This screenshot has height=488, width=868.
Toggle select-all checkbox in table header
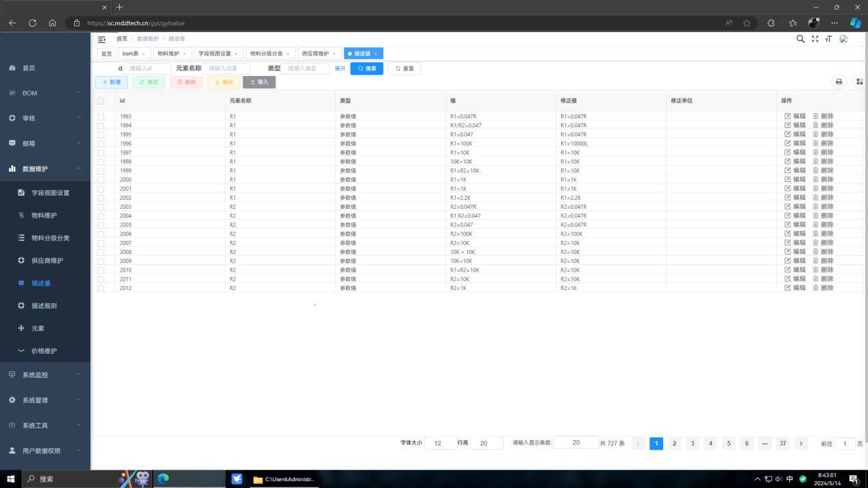[101, 101]
